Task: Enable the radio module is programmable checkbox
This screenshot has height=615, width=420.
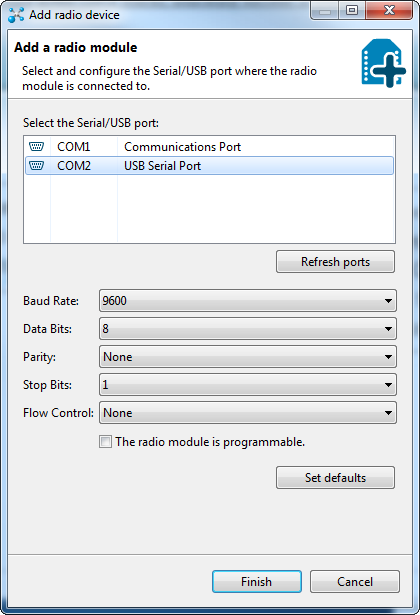Action: coord(105,442)
